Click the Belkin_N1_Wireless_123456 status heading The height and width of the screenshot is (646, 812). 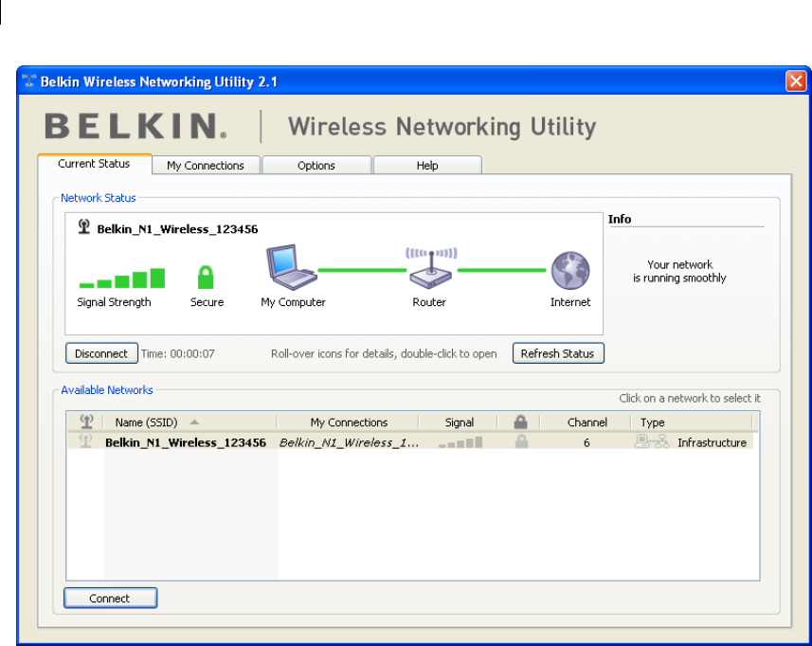(177, 229)
